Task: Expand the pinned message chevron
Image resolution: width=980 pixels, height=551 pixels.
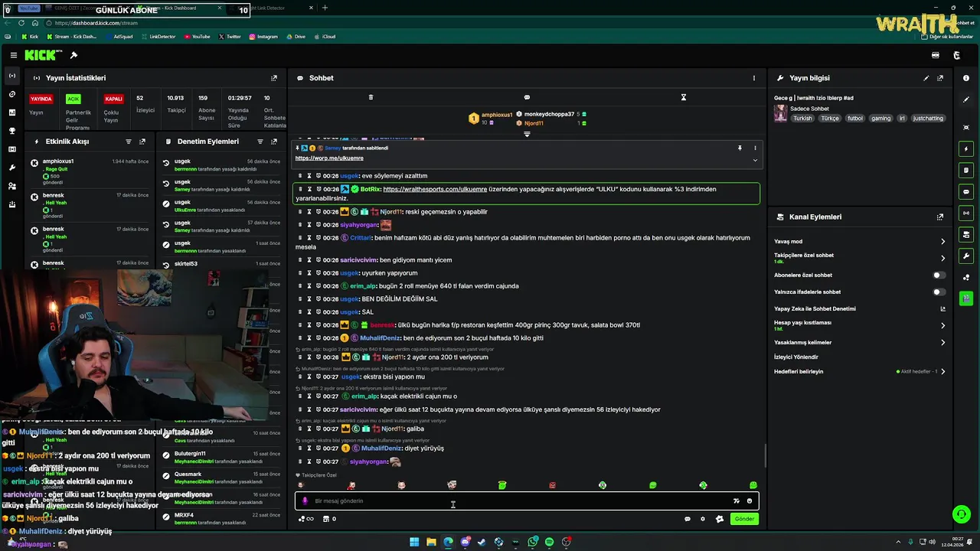Action: coord(755,160)
